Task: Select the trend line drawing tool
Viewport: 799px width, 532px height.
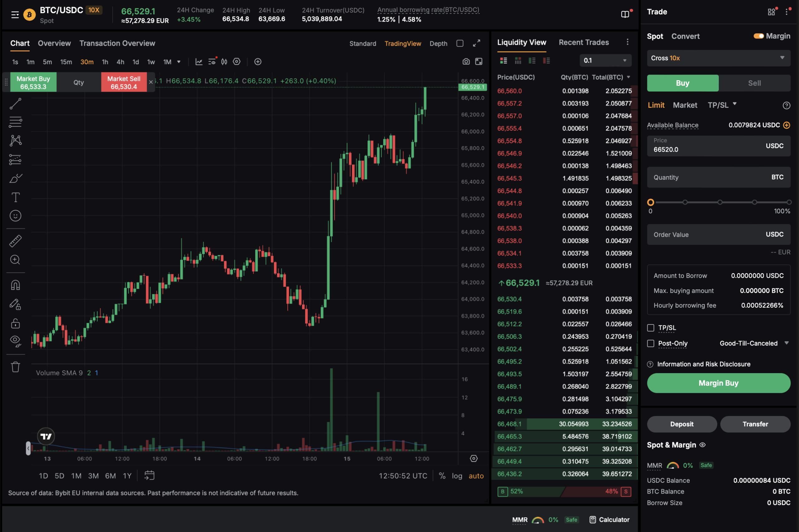Action: (x=15, y=104)
